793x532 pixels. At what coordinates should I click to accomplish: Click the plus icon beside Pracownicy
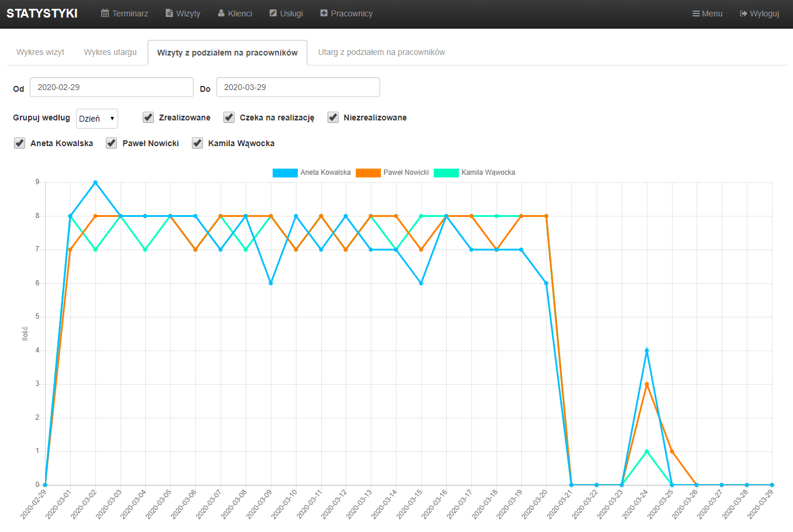tap(324, 13)
